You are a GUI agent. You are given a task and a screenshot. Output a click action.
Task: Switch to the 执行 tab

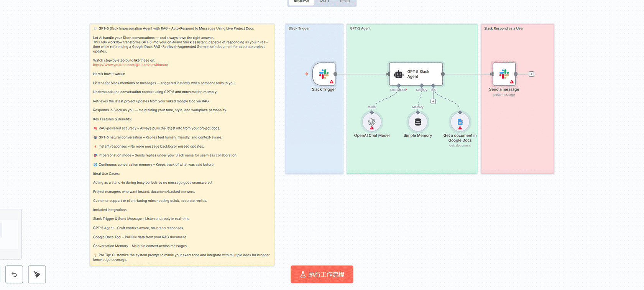point(324,2)
